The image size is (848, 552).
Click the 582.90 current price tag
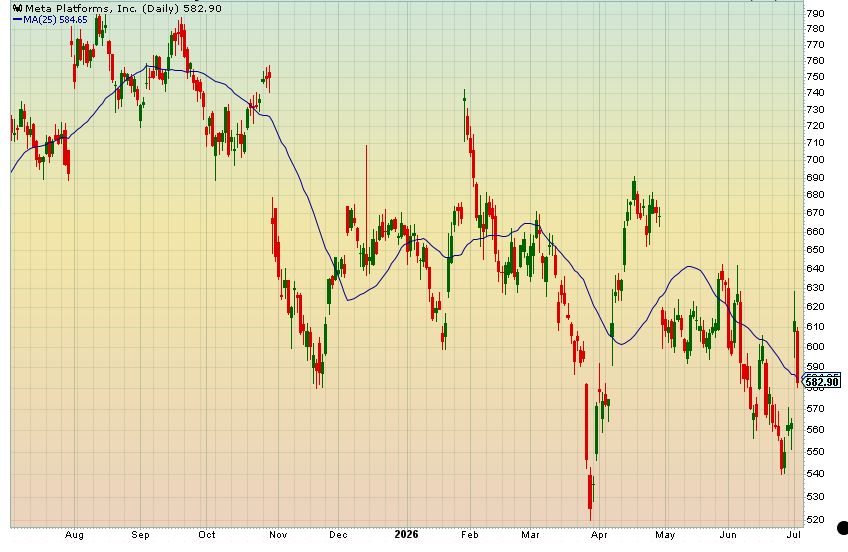822,382
